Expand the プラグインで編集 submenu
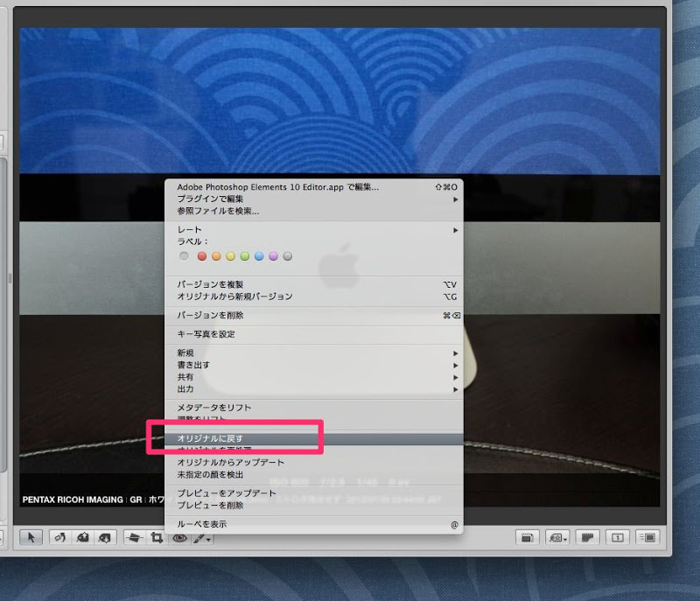The width and height of the screenshot is (700, 601). [x=314, y=199]
